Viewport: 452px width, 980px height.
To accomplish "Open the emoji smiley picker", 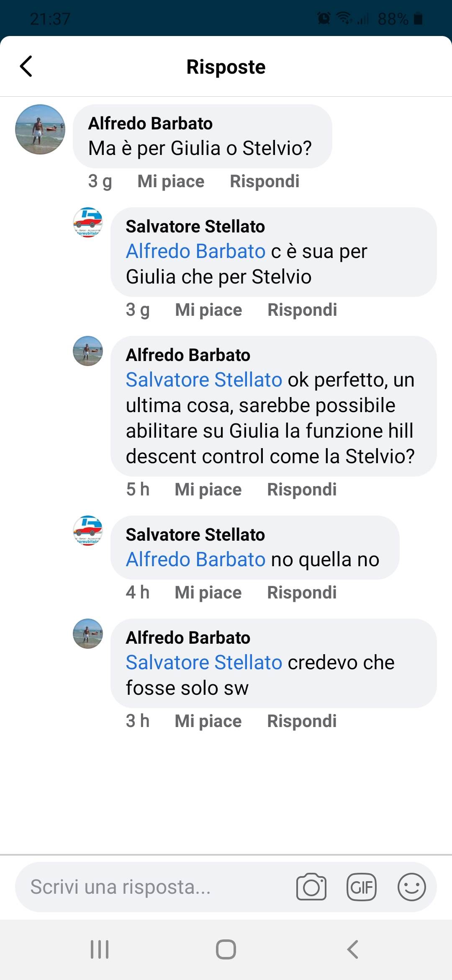I will click(x=412, y=887).
